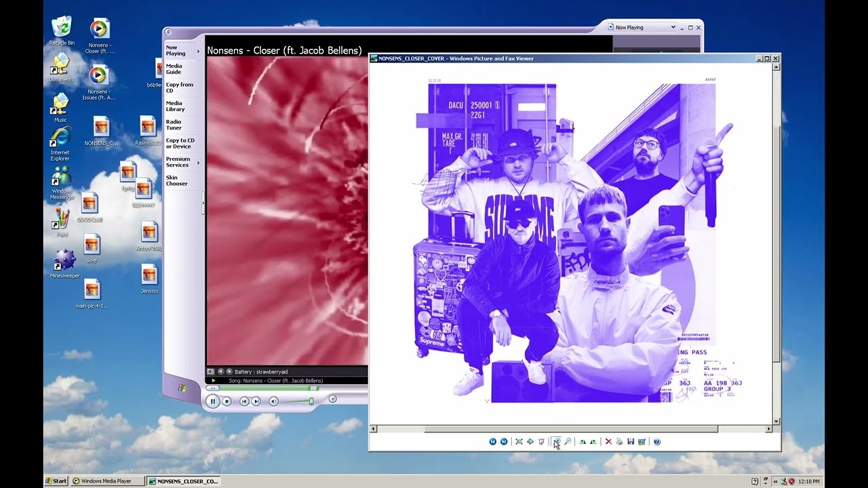Select WHF image file on desktop
Screen dimensions: 868x488
(x=92, y=249)
